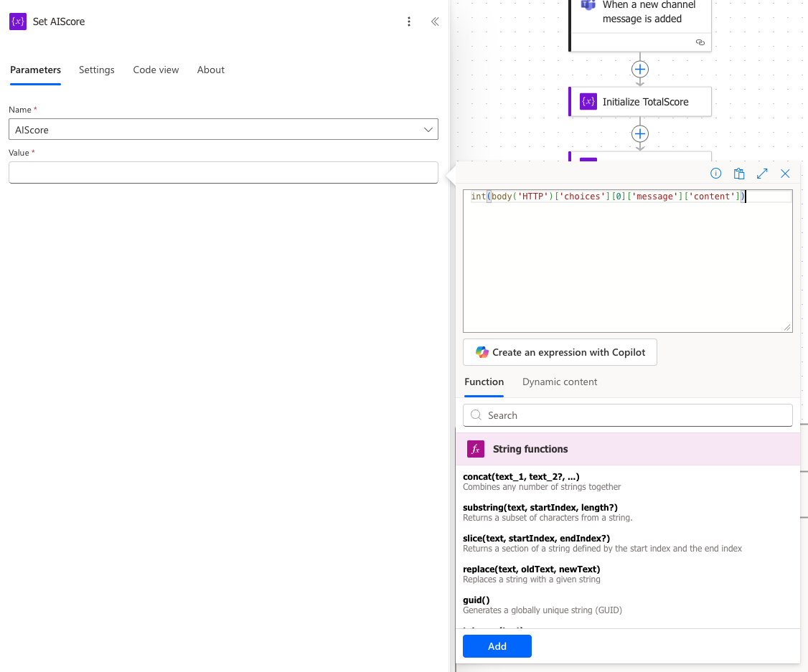Collapse the String functions section header

pyautogui.click(x=628, y=449)
